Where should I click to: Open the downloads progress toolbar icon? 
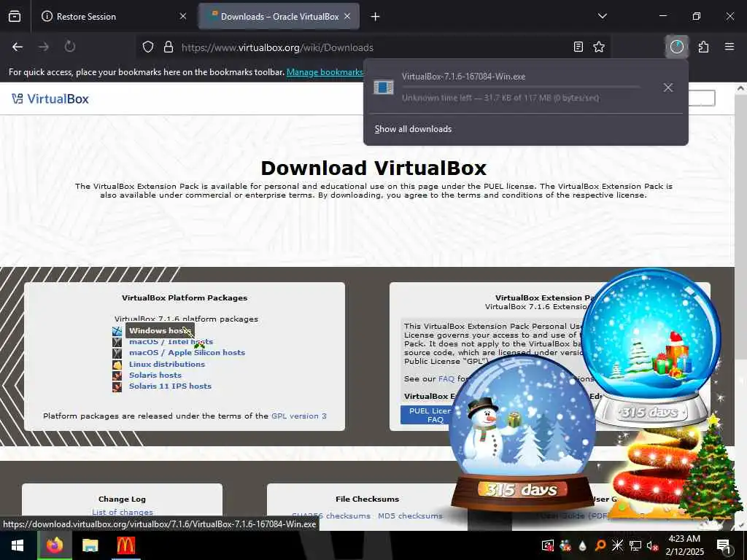pos(676,47)
